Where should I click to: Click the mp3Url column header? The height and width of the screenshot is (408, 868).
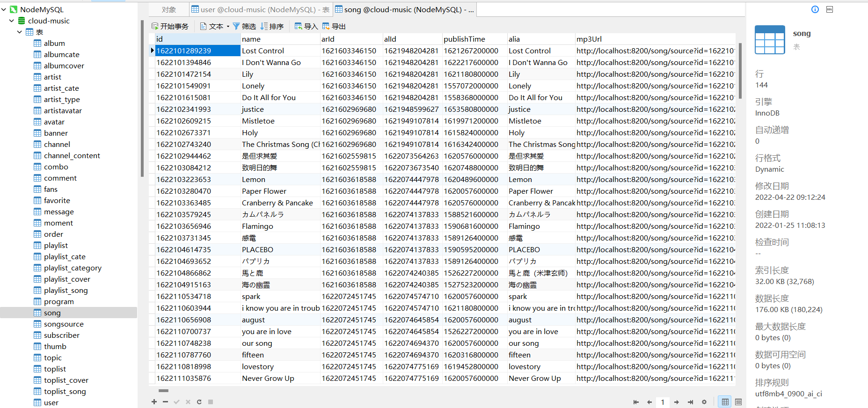click(x=655, y=39)
